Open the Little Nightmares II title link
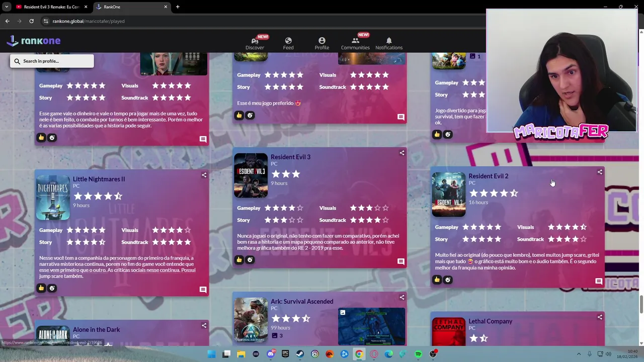Screen dimensions: 644x362 [99, 179]
